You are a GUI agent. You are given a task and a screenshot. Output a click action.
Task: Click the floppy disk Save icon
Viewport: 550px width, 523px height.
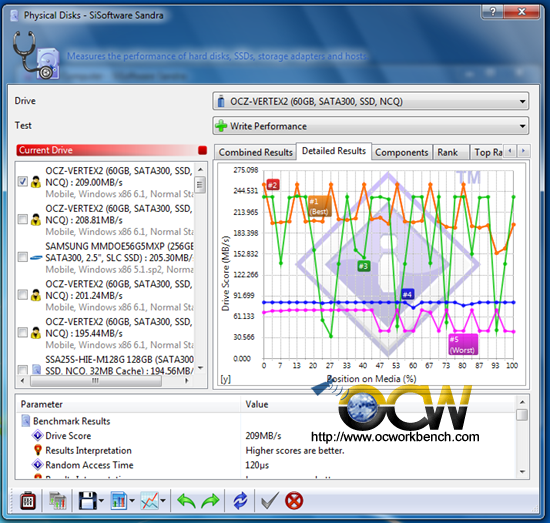(x=87, y=501)
